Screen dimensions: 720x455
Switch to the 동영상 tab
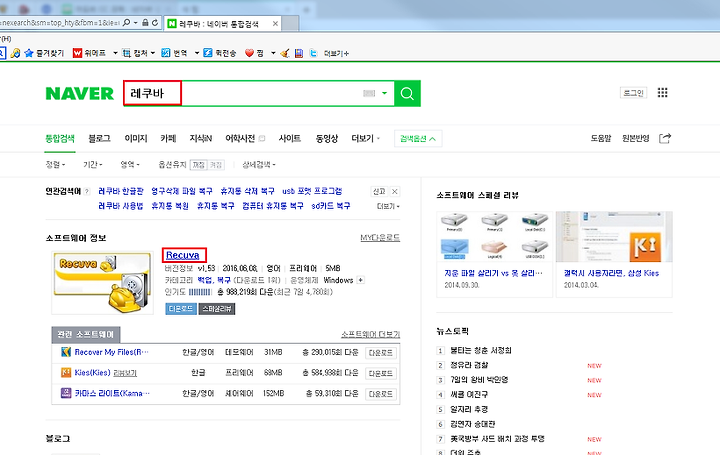click(326, 139)
